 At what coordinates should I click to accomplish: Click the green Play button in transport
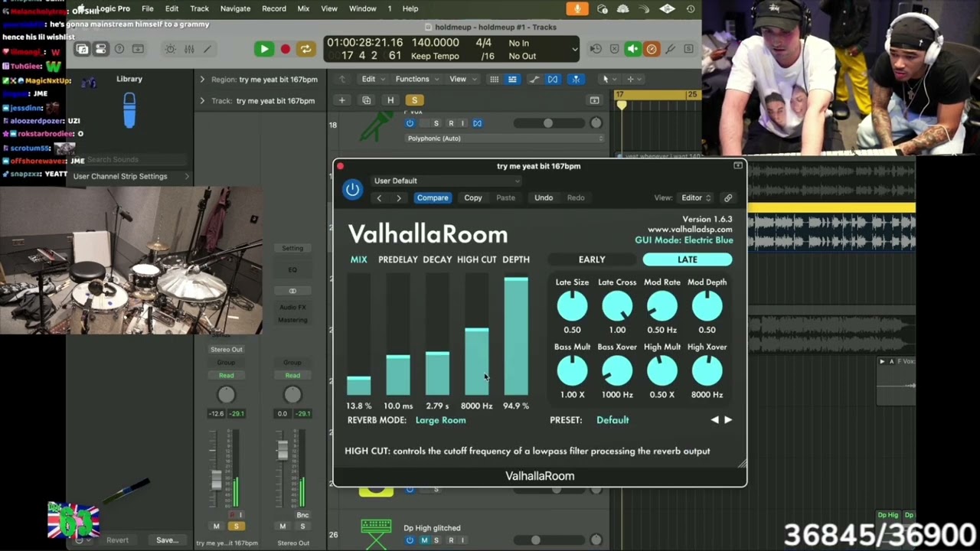click(x=264, y=49)
